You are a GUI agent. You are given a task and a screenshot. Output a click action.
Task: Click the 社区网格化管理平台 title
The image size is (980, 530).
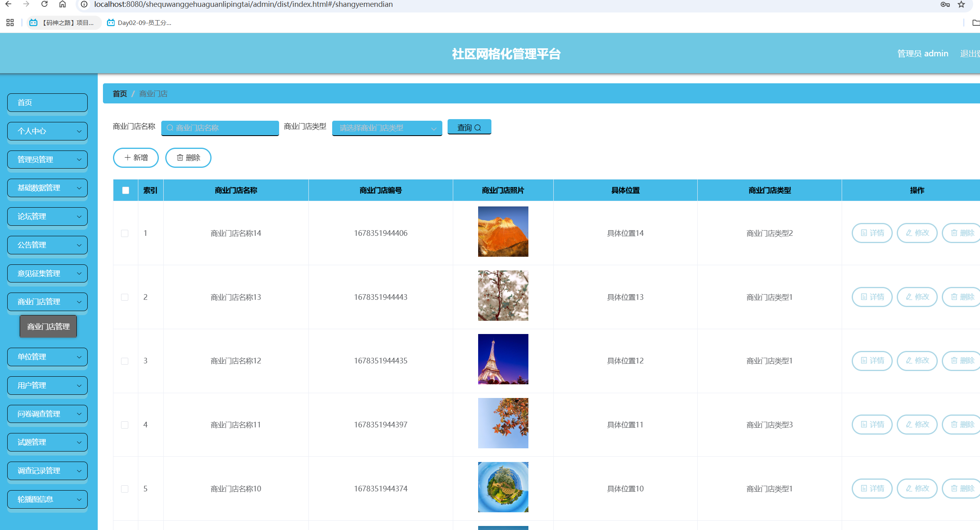tap(506, 54)
